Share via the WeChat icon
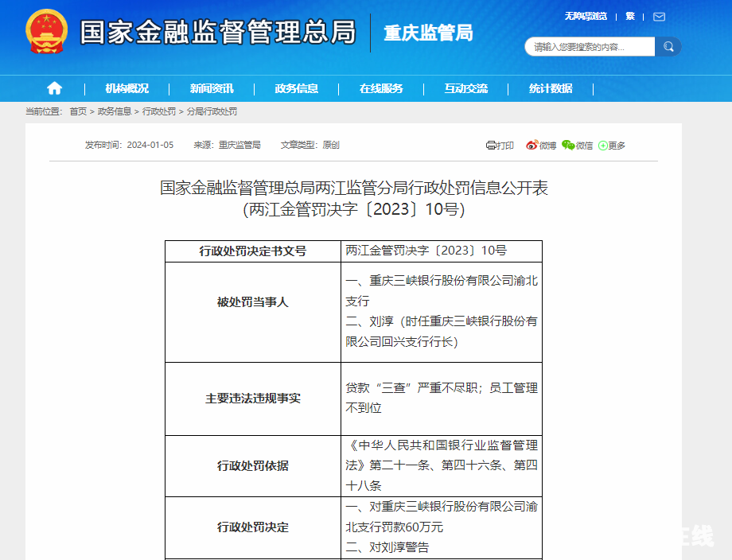 tap(568, 145)
